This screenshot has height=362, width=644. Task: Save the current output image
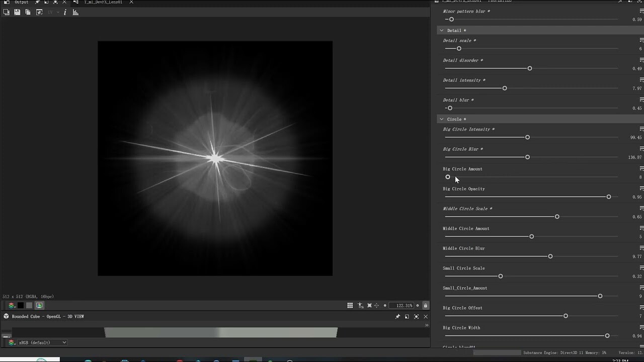[18, 12]
